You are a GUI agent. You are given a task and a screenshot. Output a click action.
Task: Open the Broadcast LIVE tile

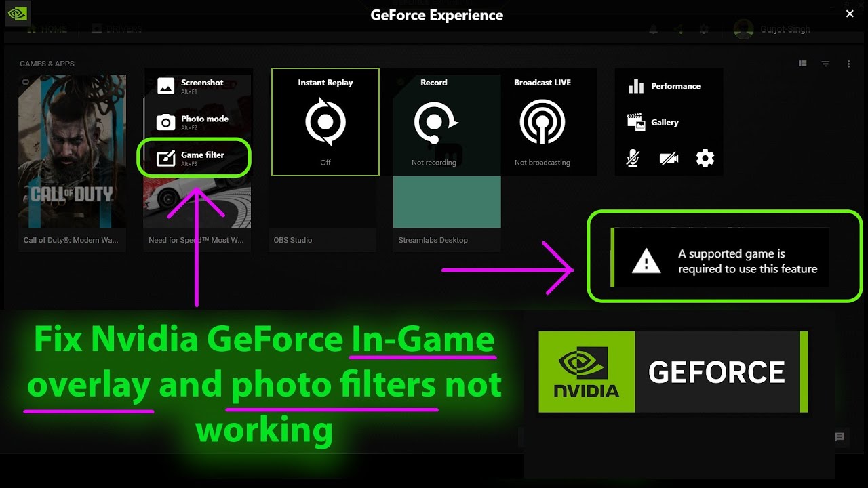click(542, 122)
